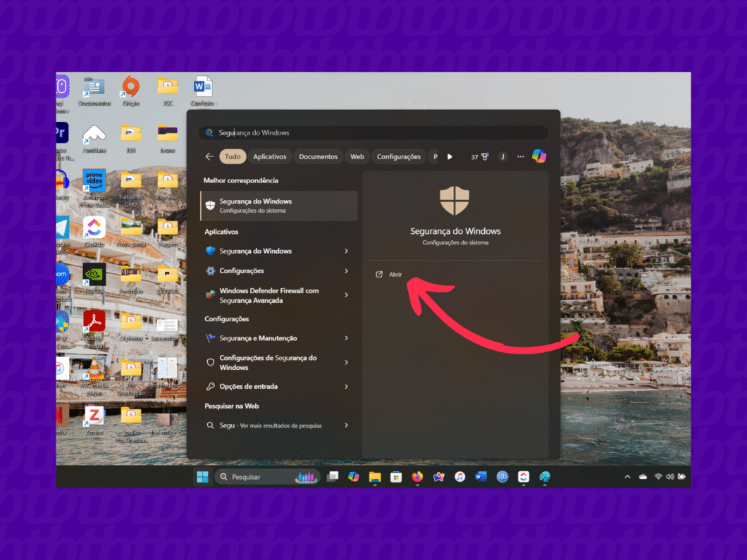747x560 pixels.
Task: Select the Word document icon on desktop
Action: [x=204, y=90]
